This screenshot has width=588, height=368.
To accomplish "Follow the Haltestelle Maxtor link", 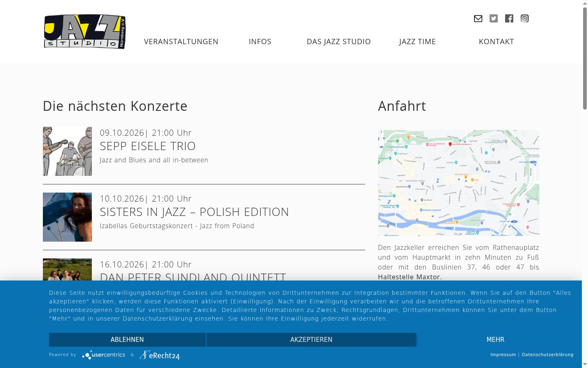I will tap(410, 277).
